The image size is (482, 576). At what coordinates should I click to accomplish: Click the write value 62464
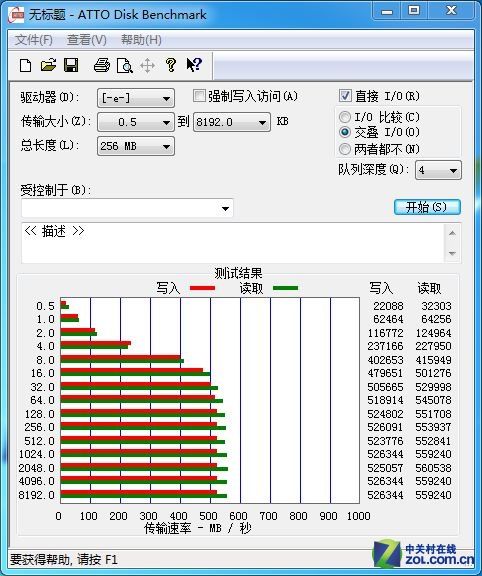click(x=388, y=319)
